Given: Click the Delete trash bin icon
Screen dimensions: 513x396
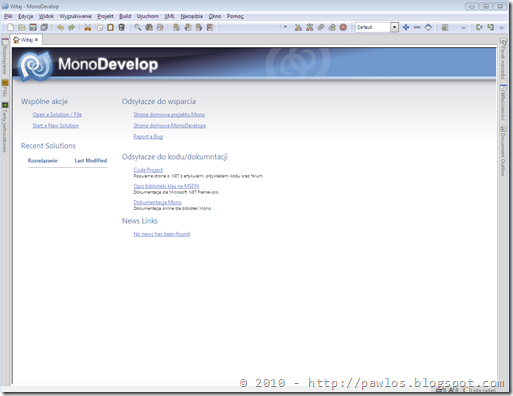Looking at the screenshot, I should 121,27.
